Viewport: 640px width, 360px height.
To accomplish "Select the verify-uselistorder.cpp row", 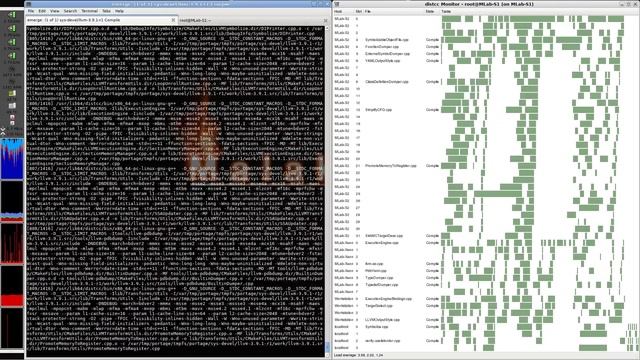I will click(x=486, y=341).
